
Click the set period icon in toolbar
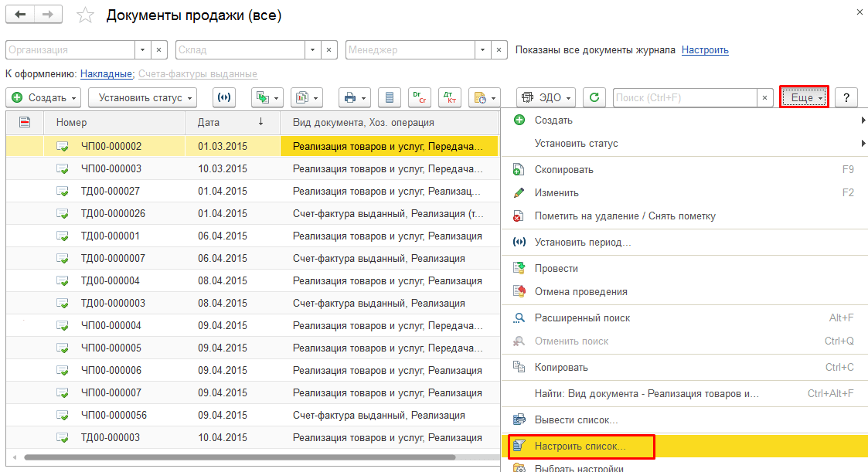[226, 97]
